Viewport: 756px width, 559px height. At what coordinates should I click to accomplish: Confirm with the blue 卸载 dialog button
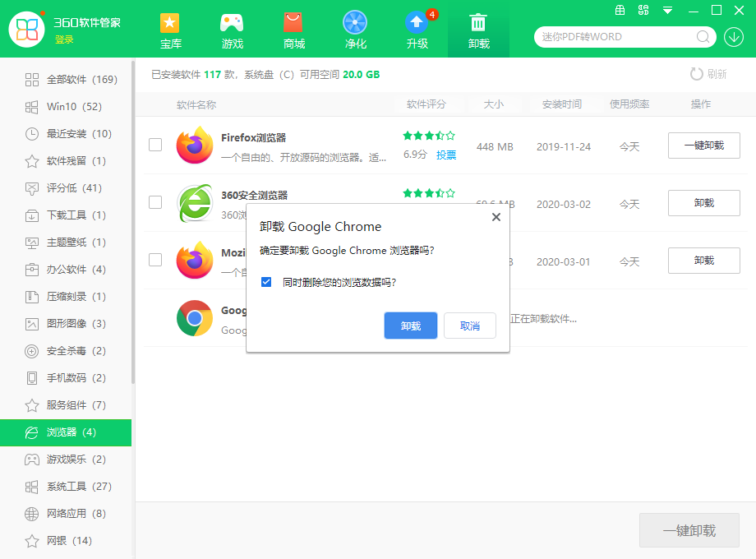(x=411, y=326)
